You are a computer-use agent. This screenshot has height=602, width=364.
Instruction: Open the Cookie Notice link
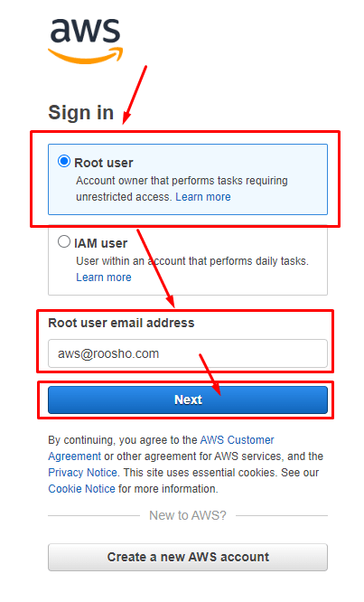81,489
